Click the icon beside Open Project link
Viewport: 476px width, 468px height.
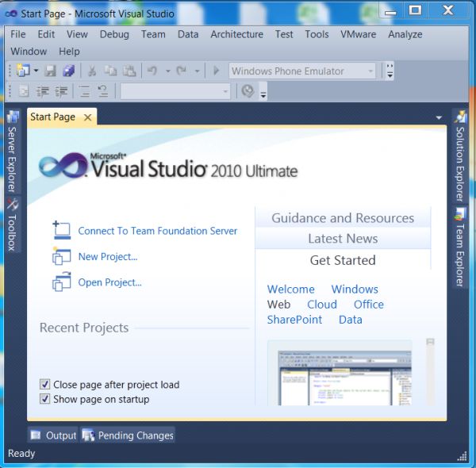point(62,282)
